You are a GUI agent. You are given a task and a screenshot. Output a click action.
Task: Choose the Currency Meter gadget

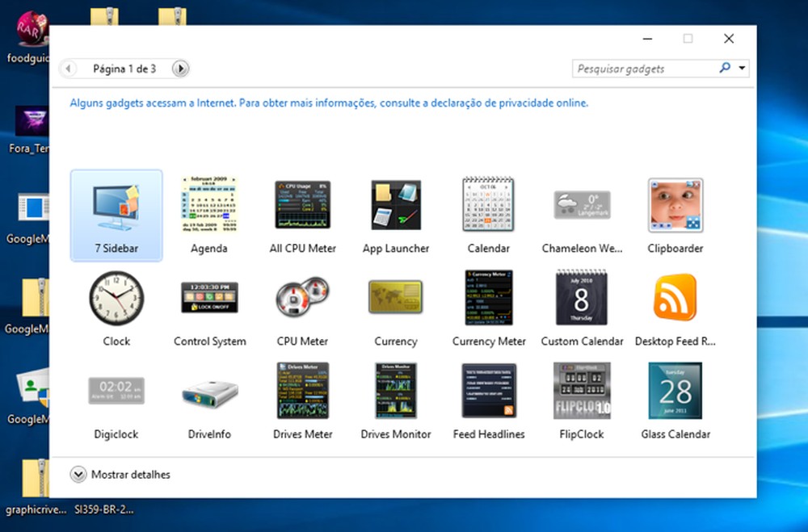pyautogui.click(x=488, y=299)
